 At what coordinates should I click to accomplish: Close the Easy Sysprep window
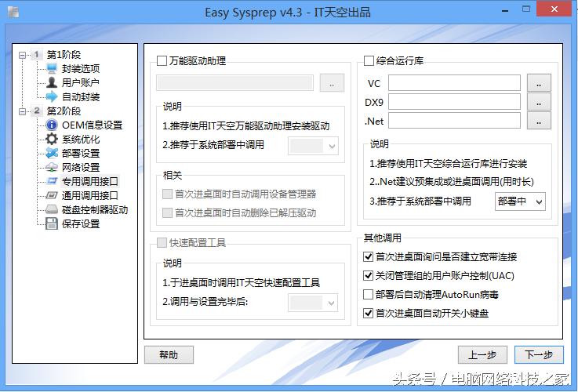coord(554,9)
